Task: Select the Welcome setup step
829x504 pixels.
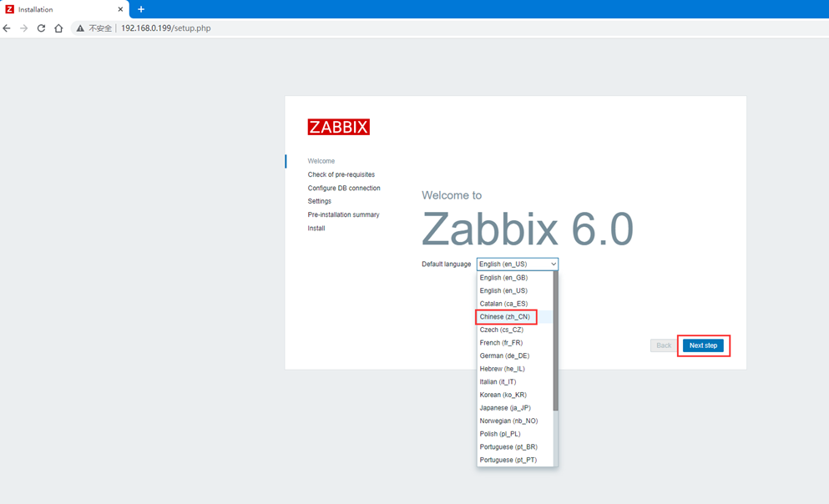Action: pos(321,161)
